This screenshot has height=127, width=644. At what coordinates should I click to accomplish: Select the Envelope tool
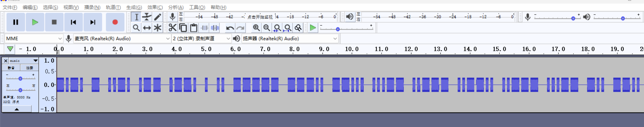(147, 17)
